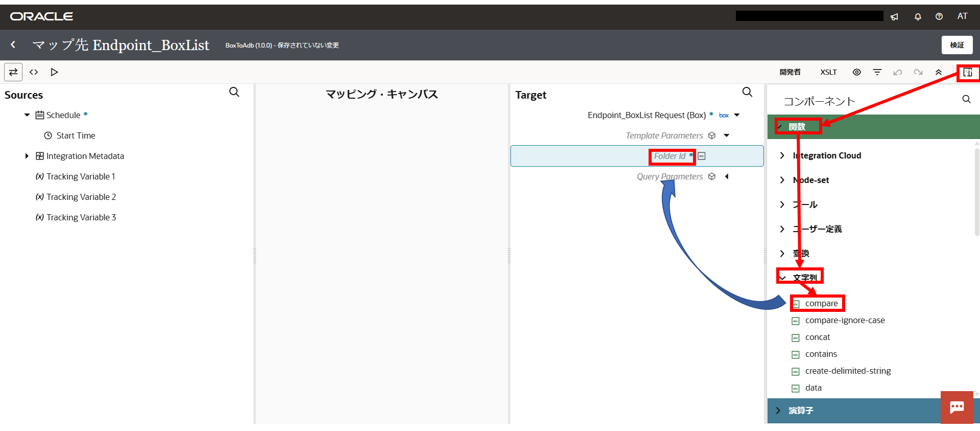
Task: Search the components panel
Action: 966,99
